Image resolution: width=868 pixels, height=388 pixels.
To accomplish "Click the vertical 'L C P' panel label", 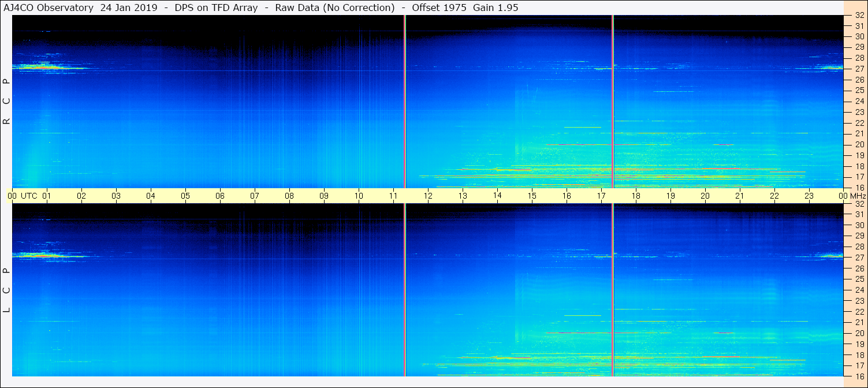I will 7,290.
